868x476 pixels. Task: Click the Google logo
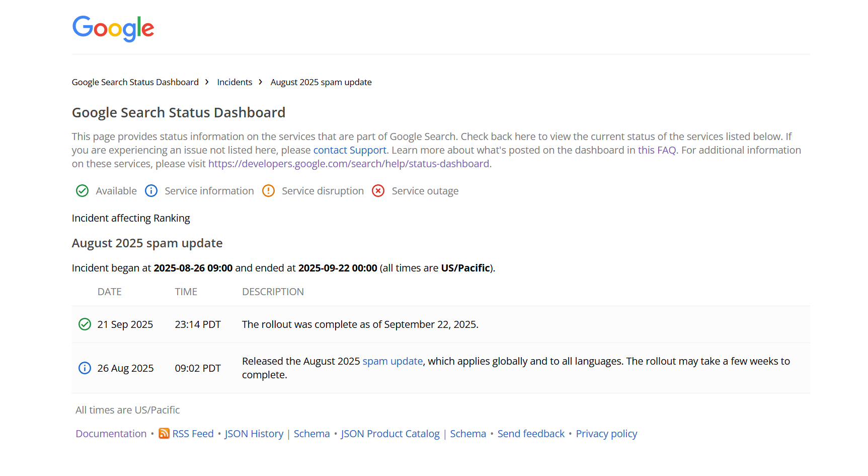[x=113, y=28]
